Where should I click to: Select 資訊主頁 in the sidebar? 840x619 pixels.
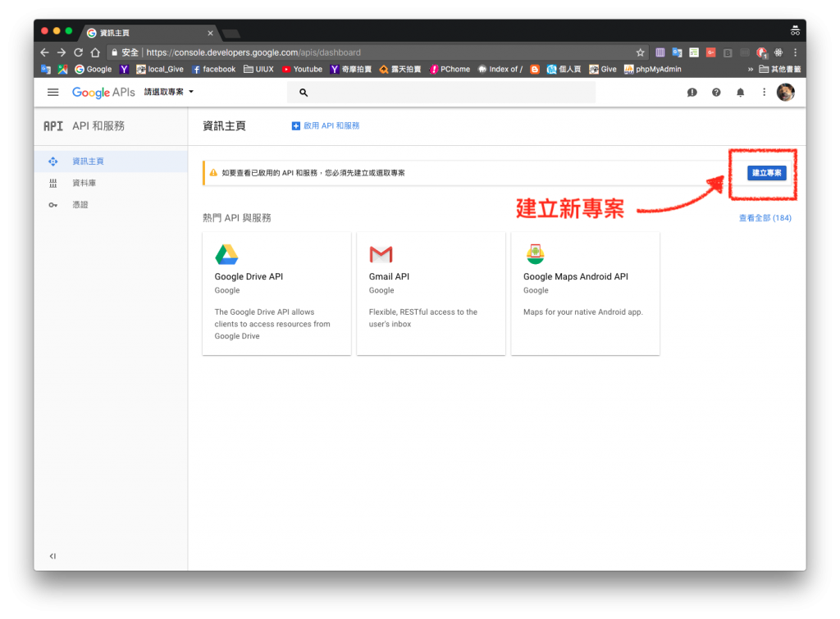pos(111,162)
